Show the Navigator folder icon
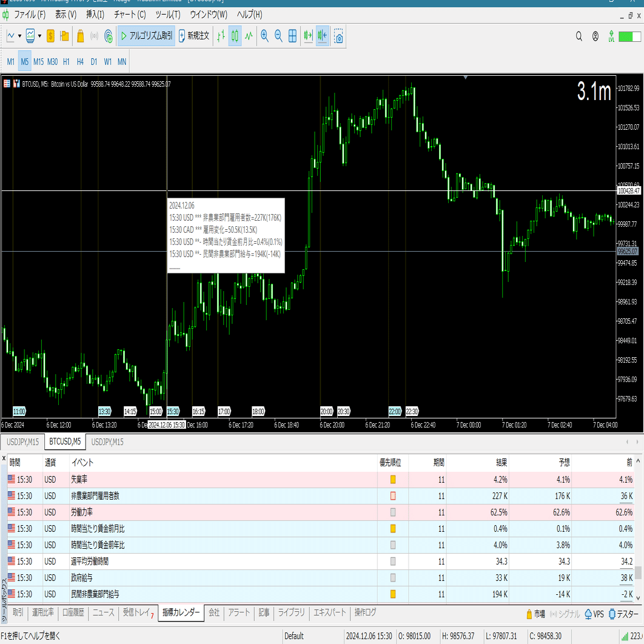The width and height of the screenshot is (644, 644). [x=64, y=36]
